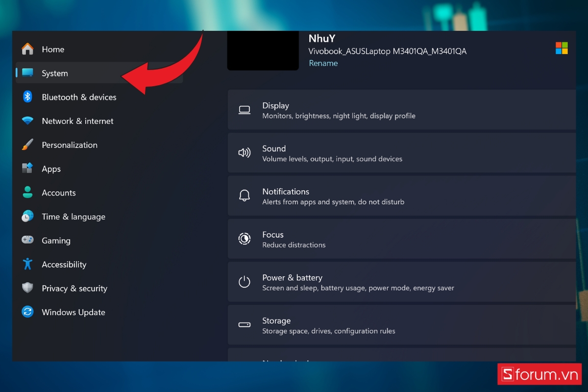Click the Power & battery power icon
The image size is (588, 392).
[245, 282]
